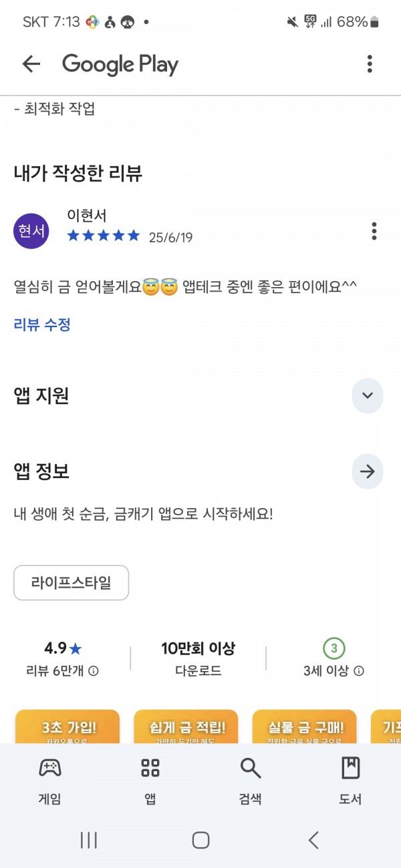
Task: Tap the 리뷰 수정 link
Action: pos(42,325)
